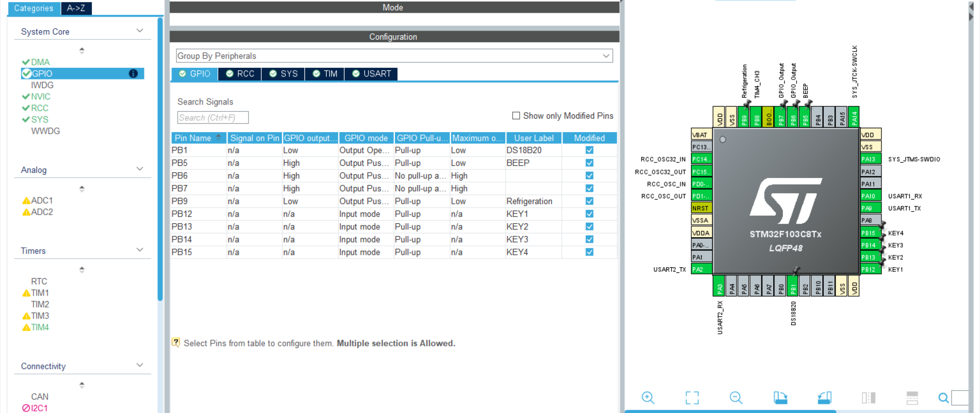Viewport: 980px width, 413px height.
Task: Select NVIC in System Core list
Action: coord(40,97)
